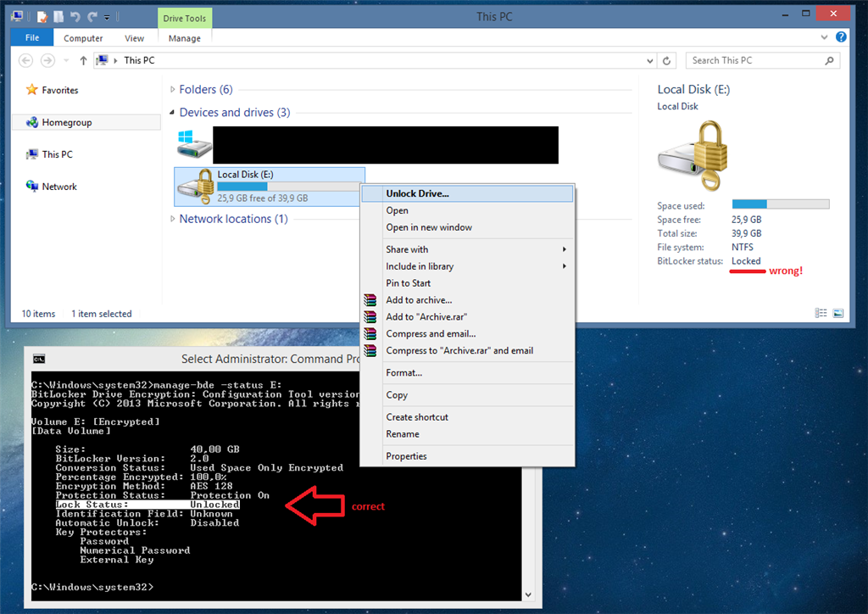Image resolution: width=868 pixels, height=614 pixels.
Task: Switch to Details view layout icon
Action: pos(821,314)
